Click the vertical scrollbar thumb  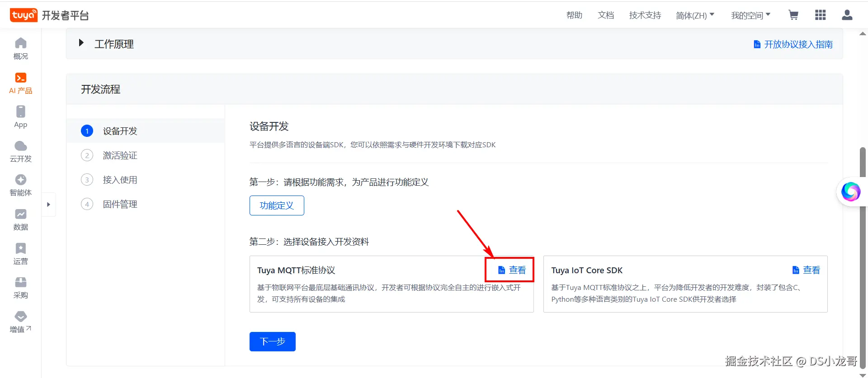point(863,257)
